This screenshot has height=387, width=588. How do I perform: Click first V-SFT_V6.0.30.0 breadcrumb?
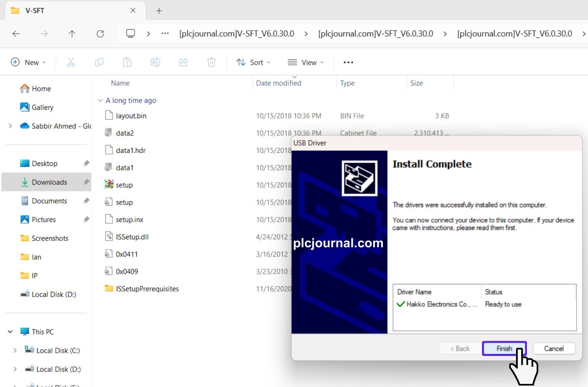[x=237, y=34]
